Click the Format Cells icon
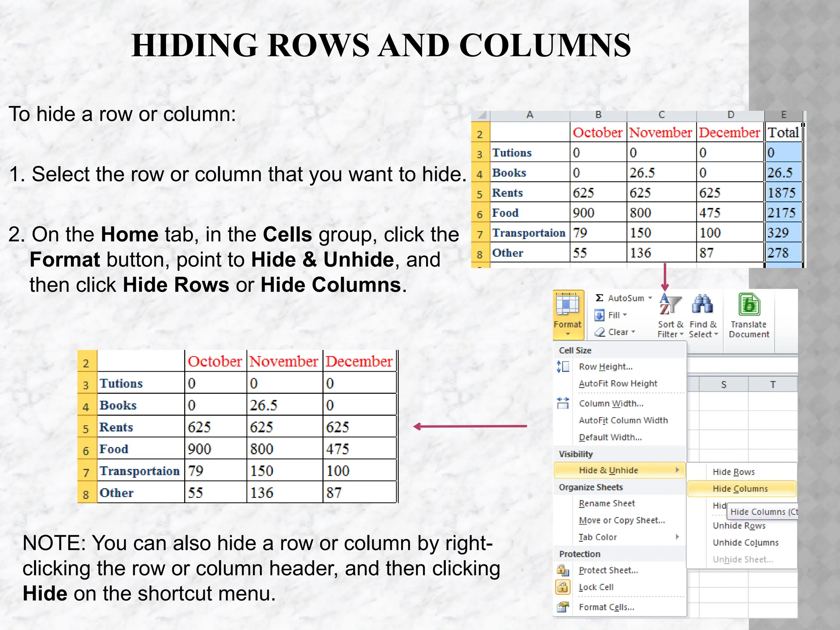The width and height of the screenshot is (840, 630). (x=563, y=607)
